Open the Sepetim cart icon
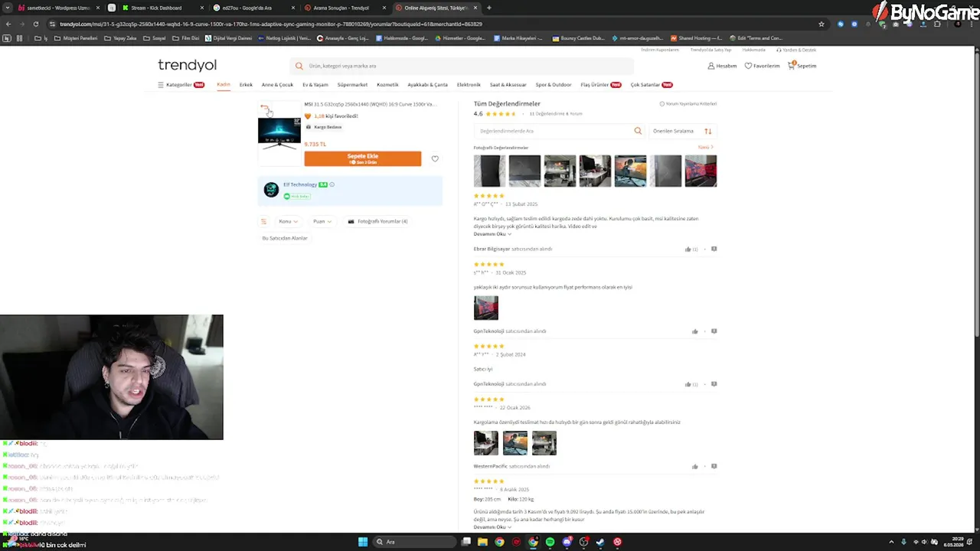This screenshot has width=980, height=551. tap(792, 66)
